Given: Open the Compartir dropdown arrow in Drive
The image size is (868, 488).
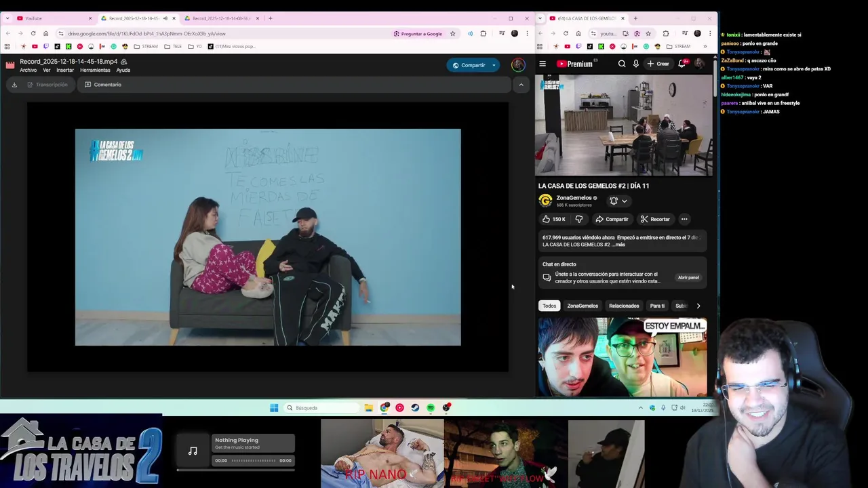Looking at the screenshot, I should click(494, 65).
